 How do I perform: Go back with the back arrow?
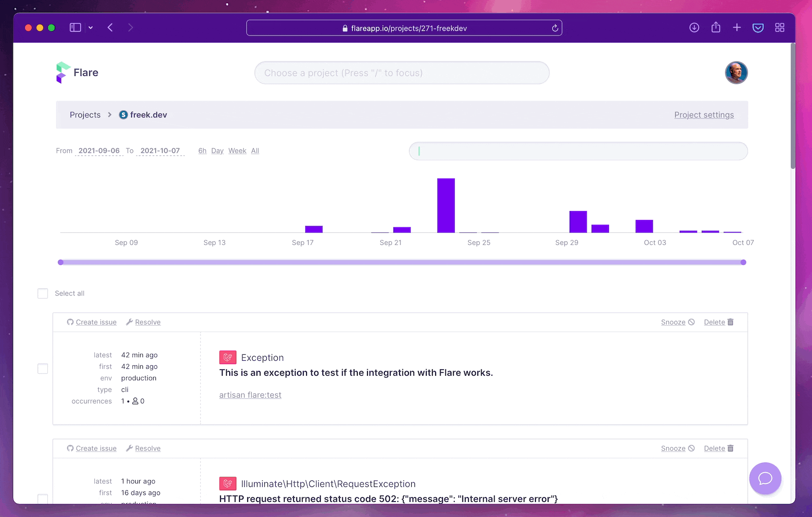110,28
